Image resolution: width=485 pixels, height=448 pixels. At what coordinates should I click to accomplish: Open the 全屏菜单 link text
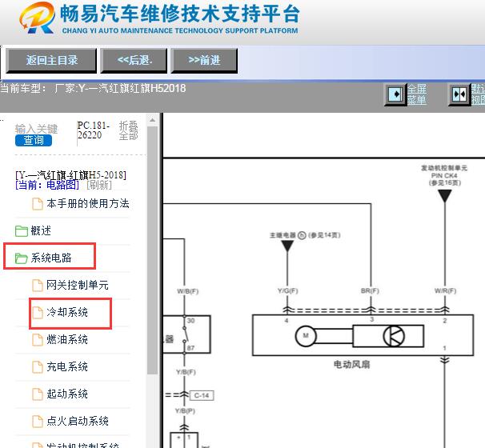coord(417,94)
